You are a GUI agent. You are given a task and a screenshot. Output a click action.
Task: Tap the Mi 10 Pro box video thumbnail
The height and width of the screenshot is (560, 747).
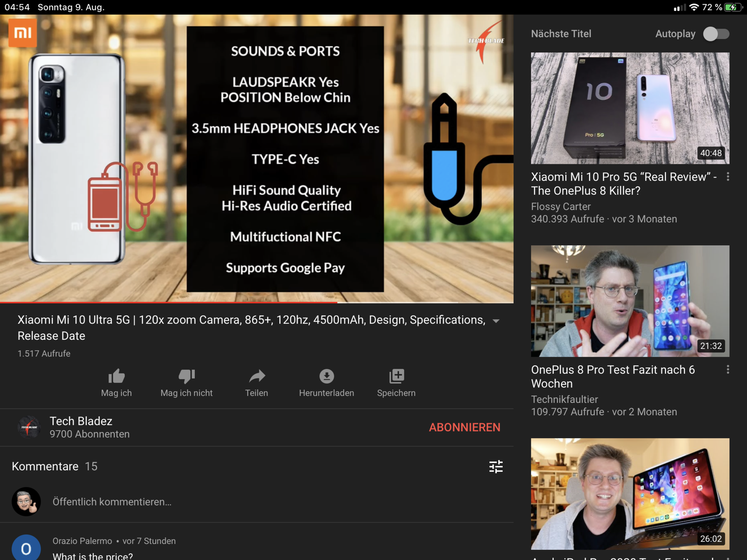click(630, 108)
